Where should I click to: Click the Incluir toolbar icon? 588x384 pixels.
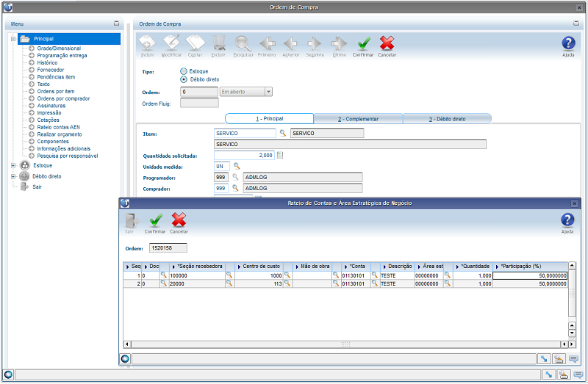point(147,43)
